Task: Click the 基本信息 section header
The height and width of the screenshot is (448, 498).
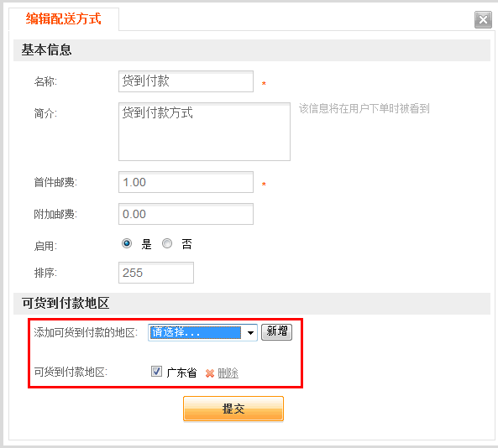Action: point(252,50)
